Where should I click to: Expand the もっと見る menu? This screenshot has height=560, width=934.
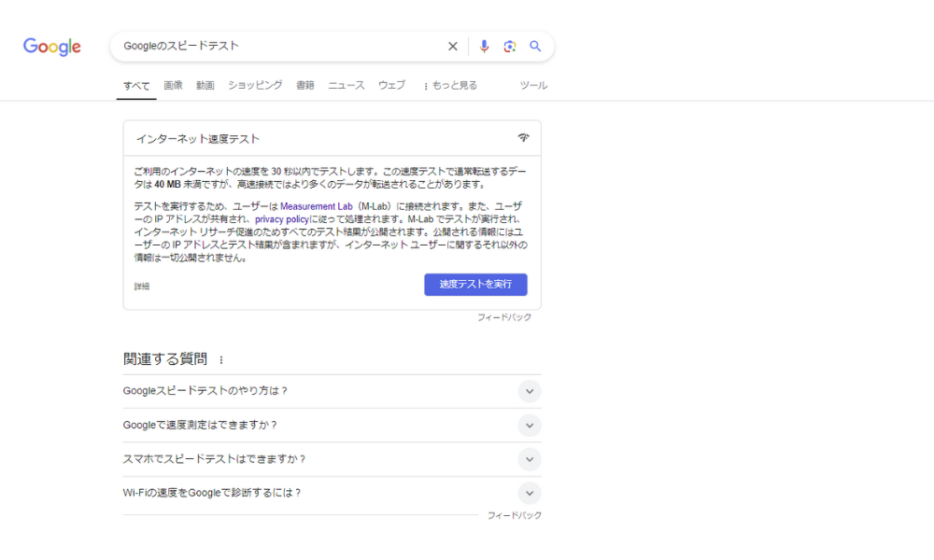click(450, 86)
